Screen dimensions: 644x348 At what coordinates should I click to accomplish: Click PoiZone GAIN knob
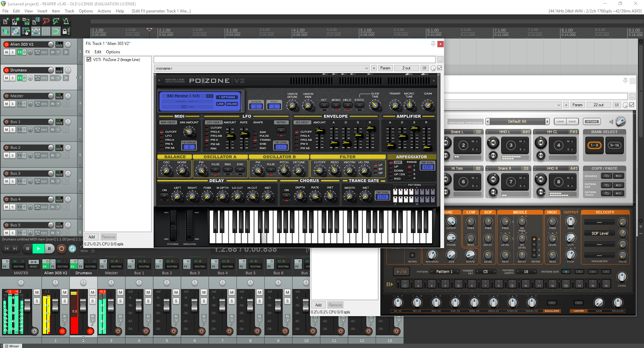tap(427, 105)
